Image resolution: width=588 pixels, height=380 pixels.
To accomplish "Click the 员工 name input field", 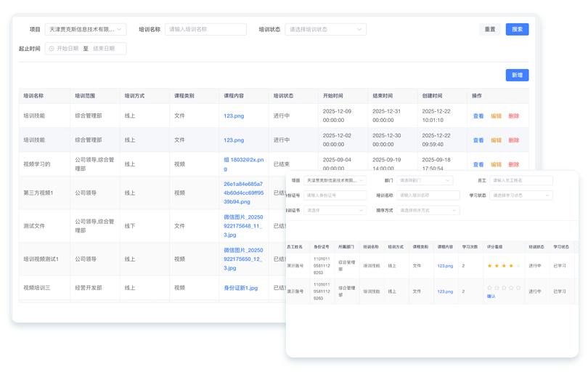I will (520, 180).
